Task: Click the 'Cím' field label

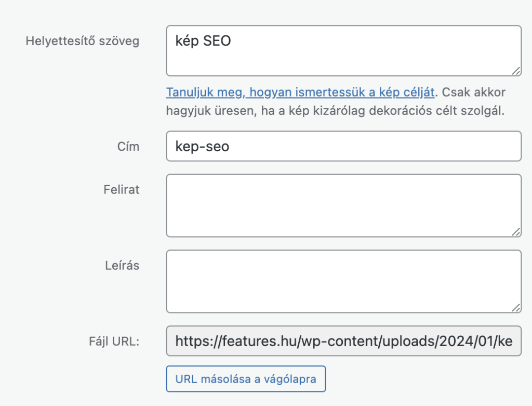Action: click(128, 147)
